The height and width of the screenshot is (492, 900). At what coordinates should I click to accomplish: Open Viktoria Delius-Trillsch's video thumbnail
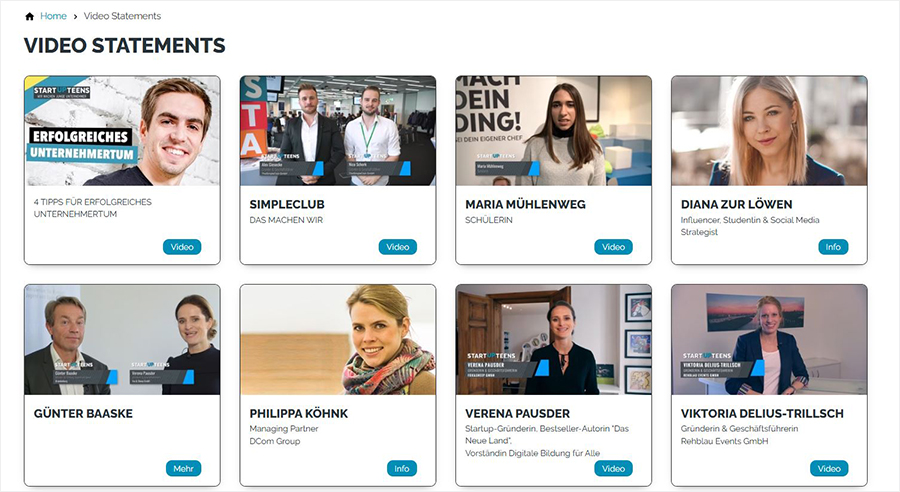pyautogui.click(x=770, y=340)
